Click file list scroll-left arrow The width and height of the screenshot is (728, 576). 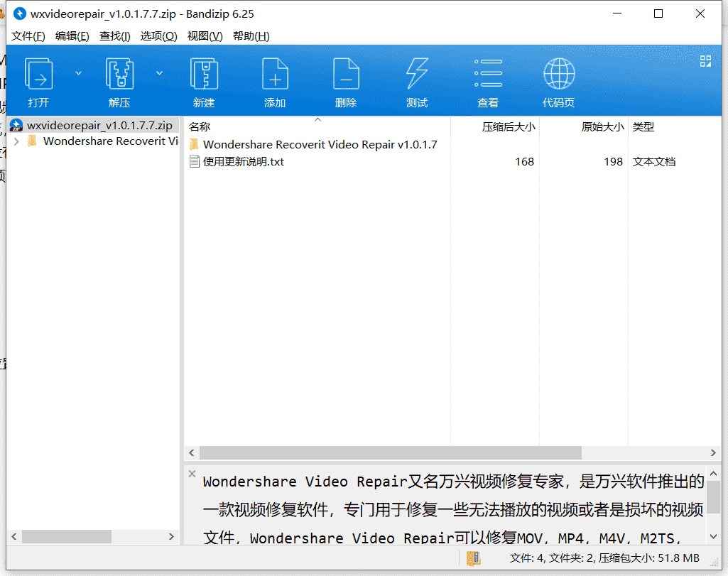point(192,452)
